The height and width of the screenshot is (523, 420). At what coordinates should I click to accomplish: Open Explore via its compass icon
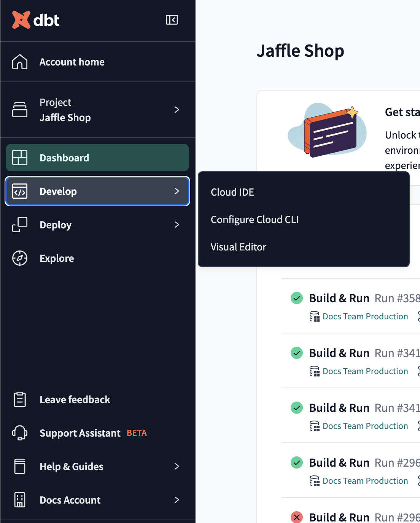pos(20,258)
